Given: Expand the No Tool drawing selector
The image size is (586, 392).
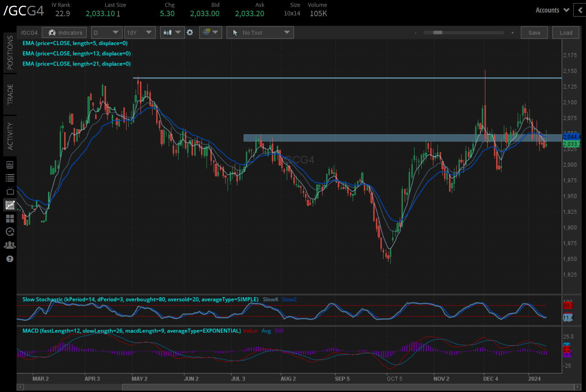Looking at the screenshot, I should point(260,33).
